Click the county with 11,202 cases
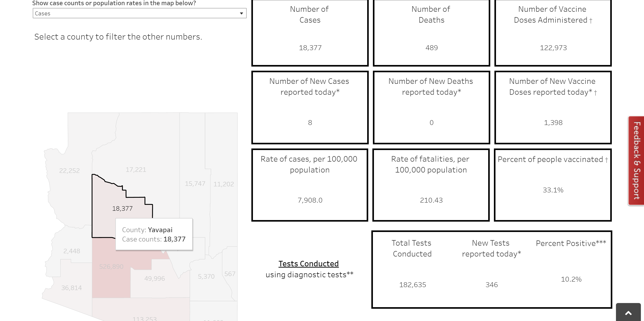Viewport: 644px width, 321px height. [x=223, y=184]
